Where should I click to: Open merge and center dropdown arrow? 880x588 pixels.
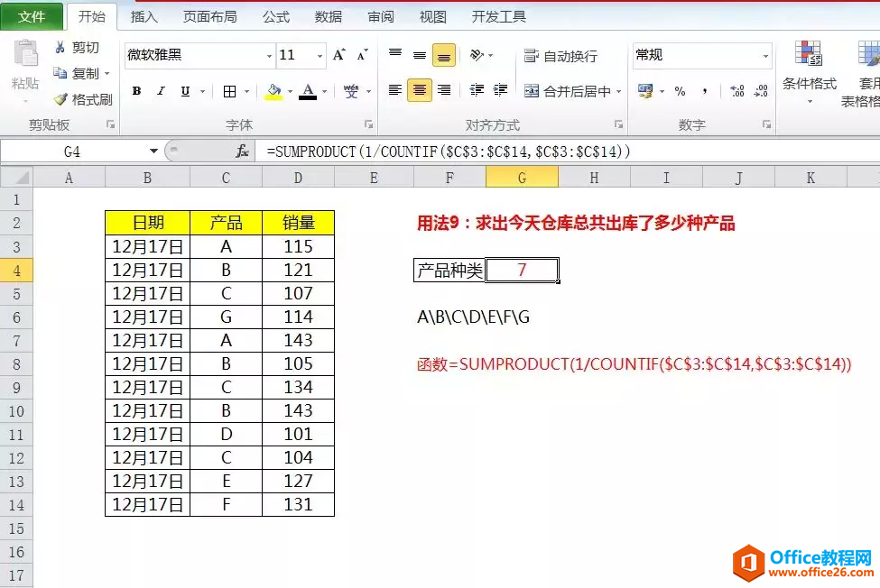[x=618, y=91]
